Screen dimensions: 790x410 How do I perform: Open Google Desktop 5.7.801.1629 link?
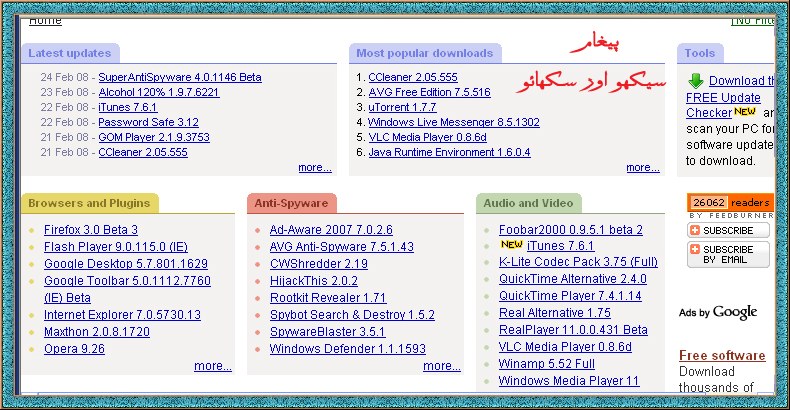point(126,264)
